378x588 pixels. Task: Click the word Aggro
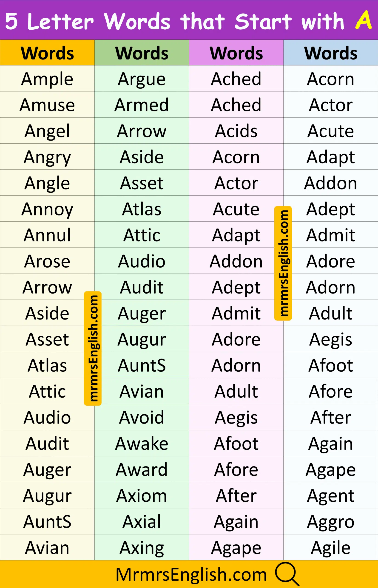[x=331, y=522]
